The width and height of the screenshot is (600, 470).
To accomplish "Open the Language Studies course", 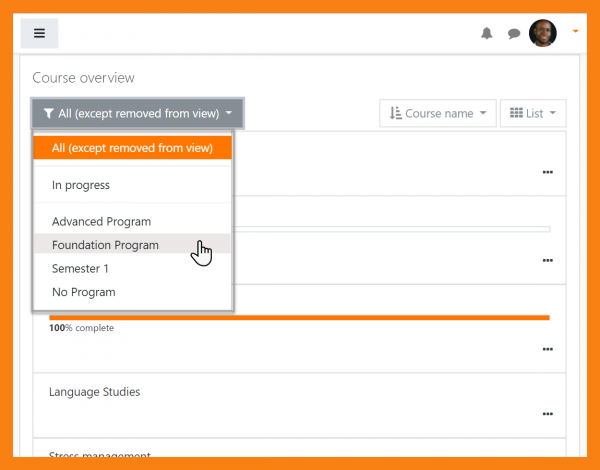I will (94, 392).
